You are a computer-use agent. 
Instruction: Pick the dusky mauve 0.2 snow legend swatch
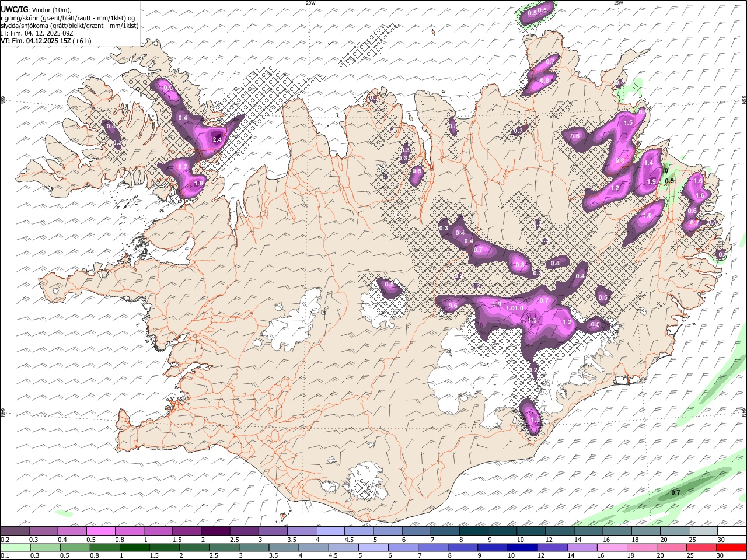point(15,531)
